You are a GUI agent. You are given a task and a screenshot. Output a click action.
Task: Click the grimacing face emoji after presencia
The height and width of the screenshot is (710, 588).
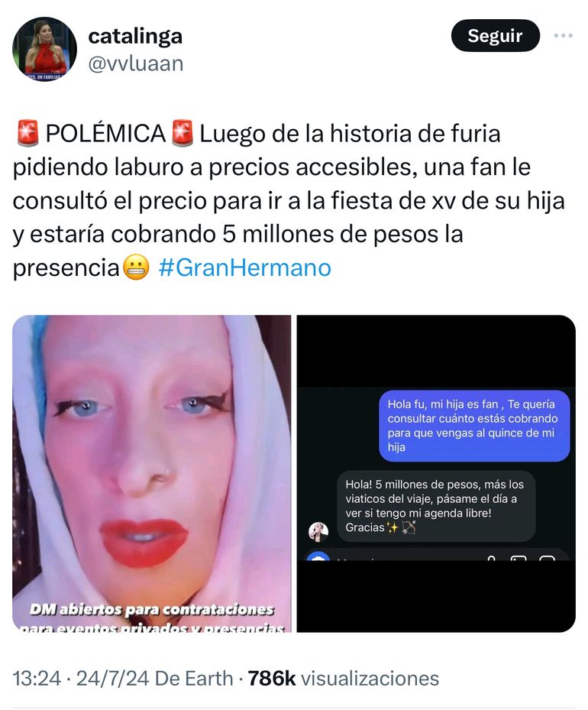[136, 267]
